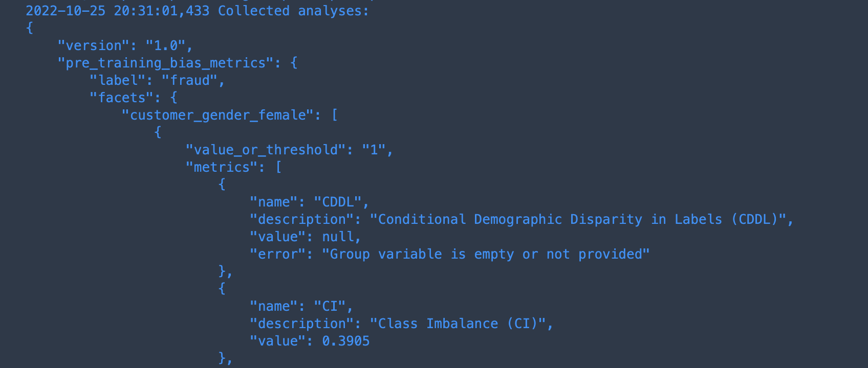Image resolution: width=868 pixels, height=368 pixels.
Task: Click the timestamp 2022-10-25 20:31:01,433
Action: coord(118,11)
